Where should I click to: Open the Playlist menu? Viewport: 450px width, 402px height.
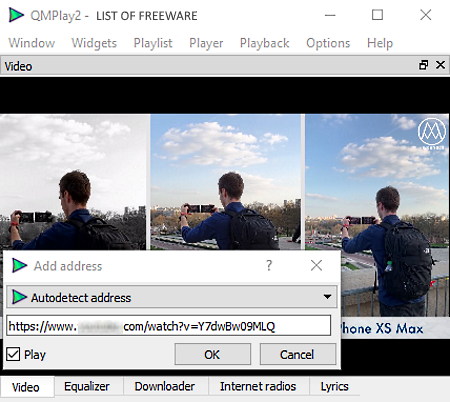tap(153, 43)
